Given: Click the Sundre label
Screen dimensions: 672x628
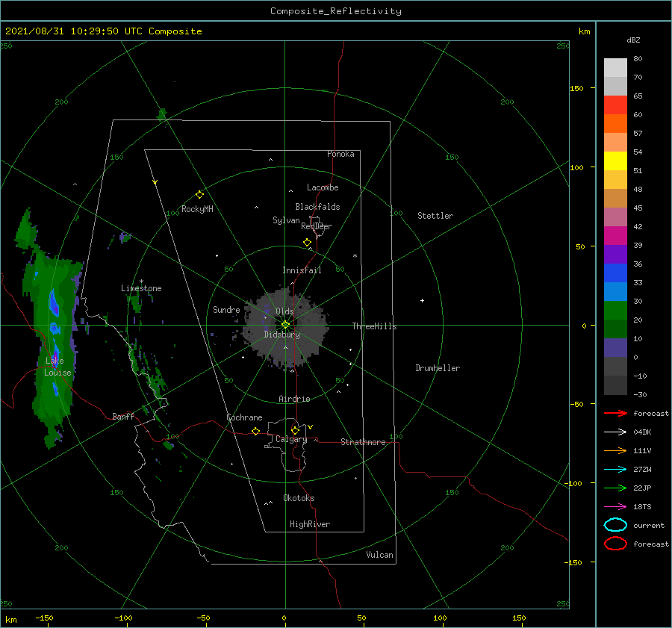Looking at the screenshot, I should tap(226, 310).
